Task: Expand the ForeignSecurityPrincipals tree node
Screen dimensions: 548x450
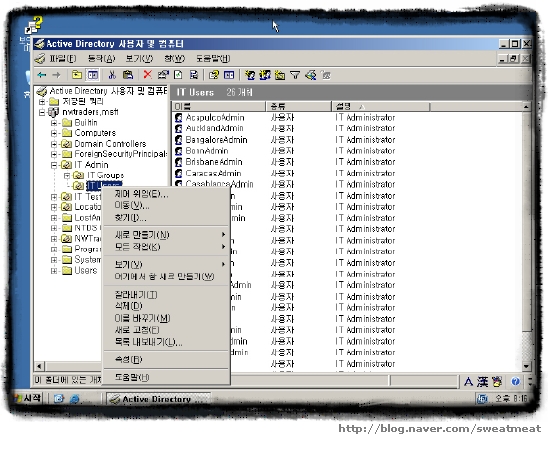Action: pyautogui.click(x=54, y=154)
